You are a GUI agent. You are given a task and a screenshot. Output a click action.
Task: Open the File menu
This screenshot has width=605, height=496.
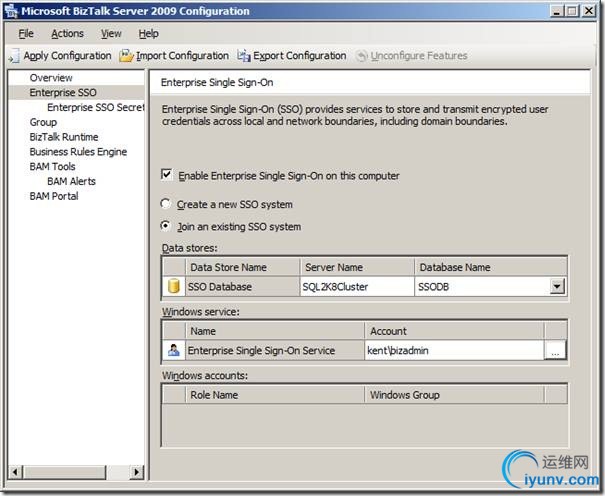(26, 34)
